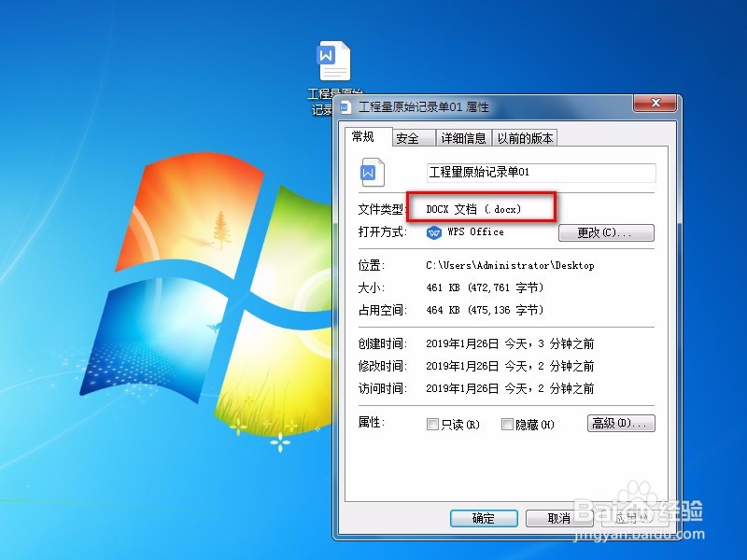Open the 详细信息 tab
The height and width of the screenshot is (560, 747).
click(463, 138)
